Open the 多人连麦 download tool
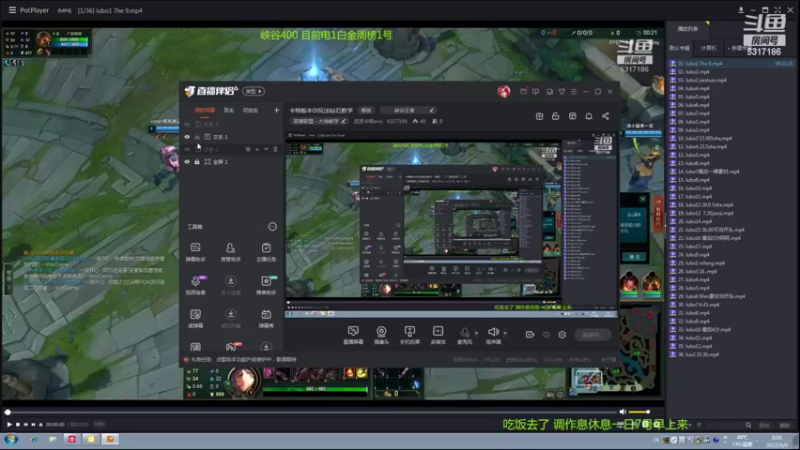 pos(231,285)
